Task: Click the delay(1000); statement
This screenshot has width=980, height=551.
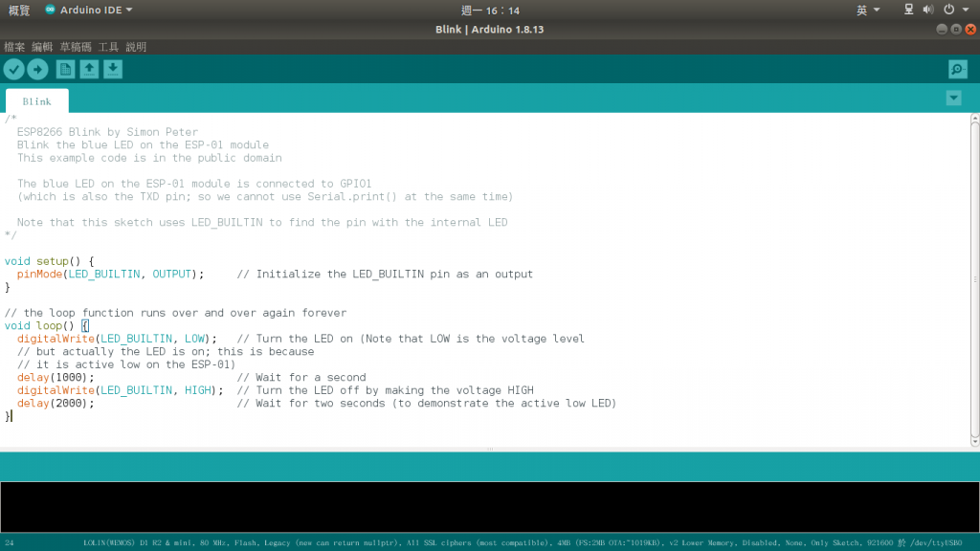Action: pos(56,377)
